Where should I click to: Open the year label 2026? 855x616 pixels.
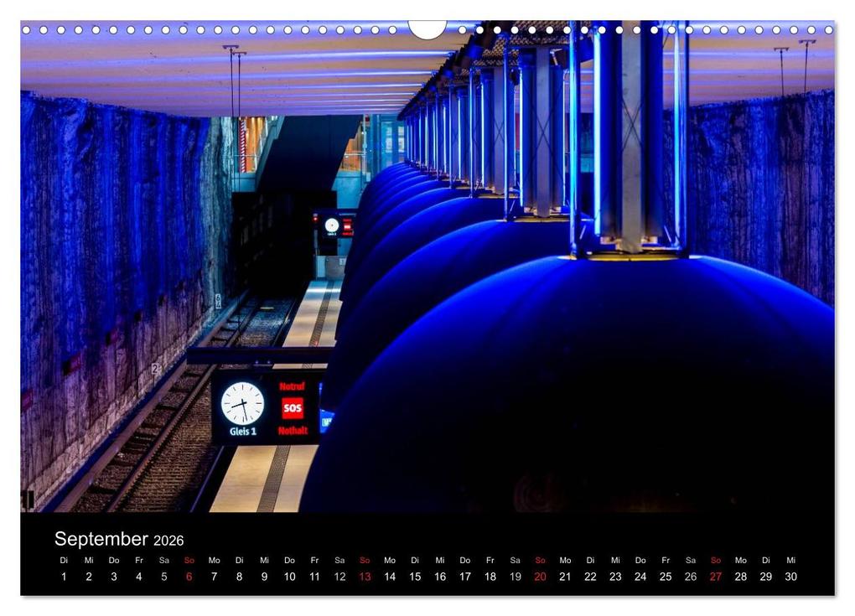[x=170, y=541]
